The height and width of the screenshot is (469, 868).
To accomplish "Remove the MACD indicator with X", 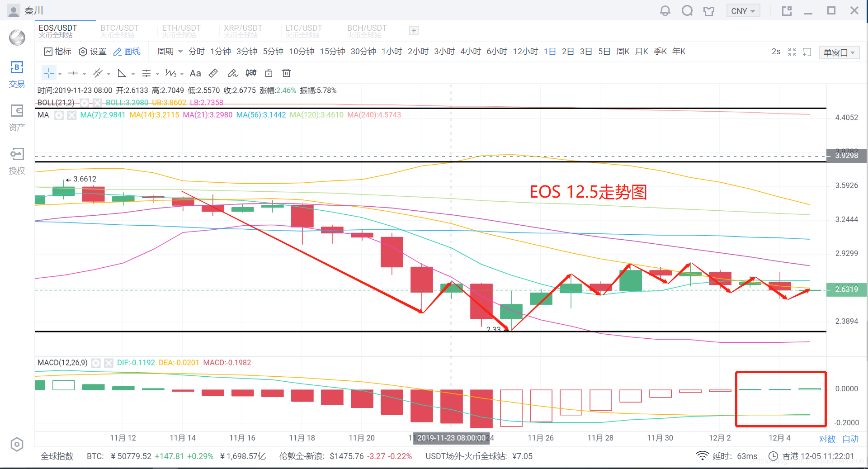I will 108,363.
